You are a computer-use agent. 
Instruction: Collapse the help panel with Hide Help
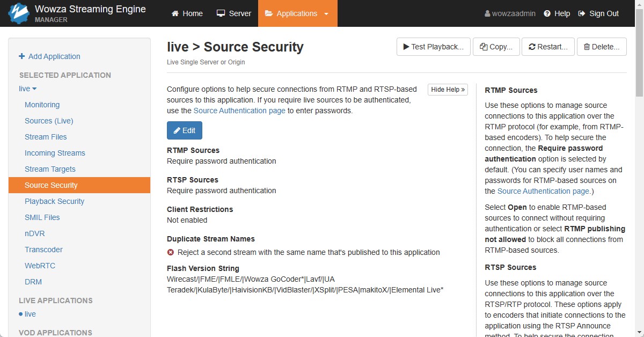(448, 89)
